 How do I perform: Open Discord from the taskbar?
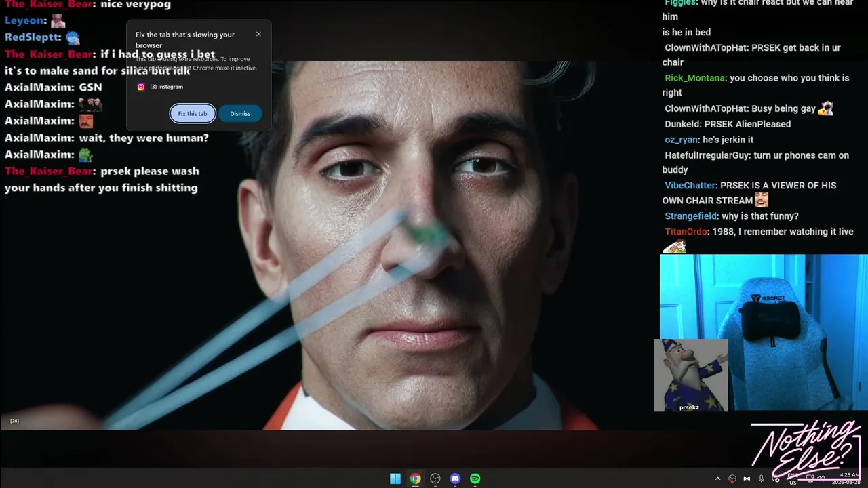(x=455, y=479)
